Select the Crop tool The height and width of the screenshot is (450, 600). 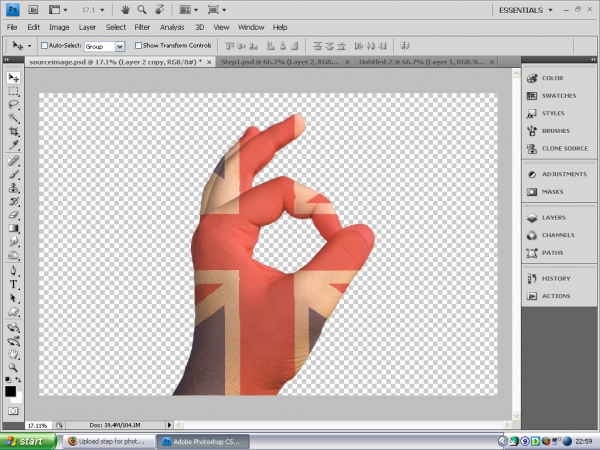coord(13,131)
